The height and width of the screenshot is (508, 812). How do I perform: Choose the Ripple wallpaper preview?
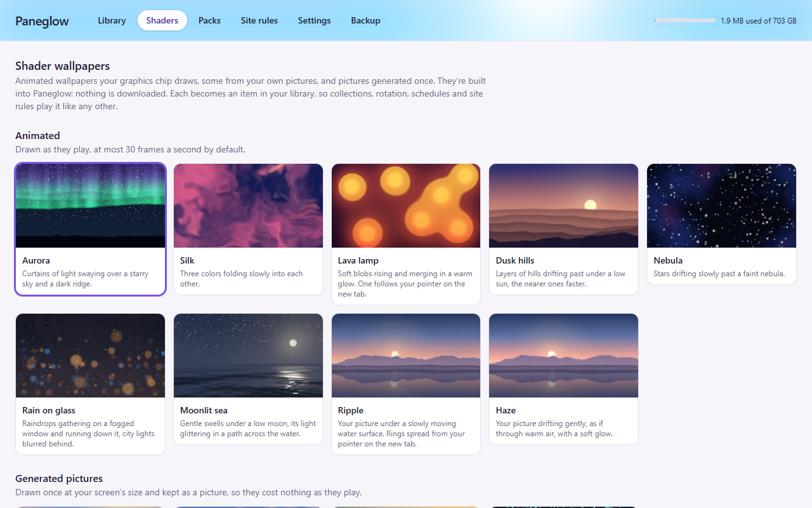[x=406, y=356]
